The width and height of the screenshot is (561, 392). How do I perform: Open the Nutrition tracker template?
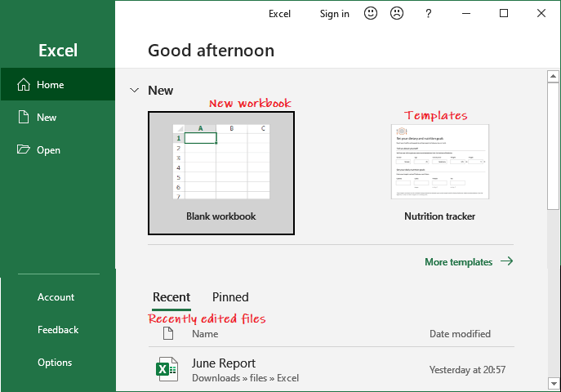click(x=439, y=173)
